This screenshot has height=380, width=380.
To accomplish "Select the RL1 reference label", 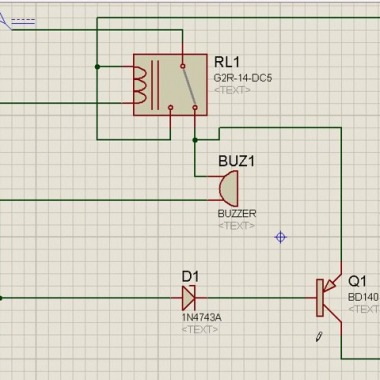I will (x=227, y=62).
